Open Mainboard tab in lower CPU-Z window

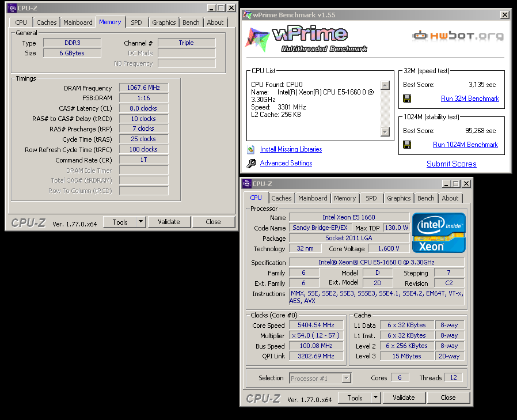[313, 198]
